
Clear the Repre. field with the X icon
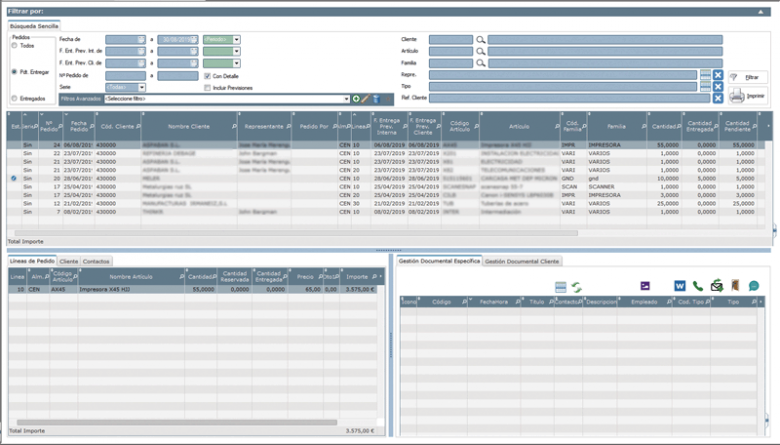(x=718, y=75)
